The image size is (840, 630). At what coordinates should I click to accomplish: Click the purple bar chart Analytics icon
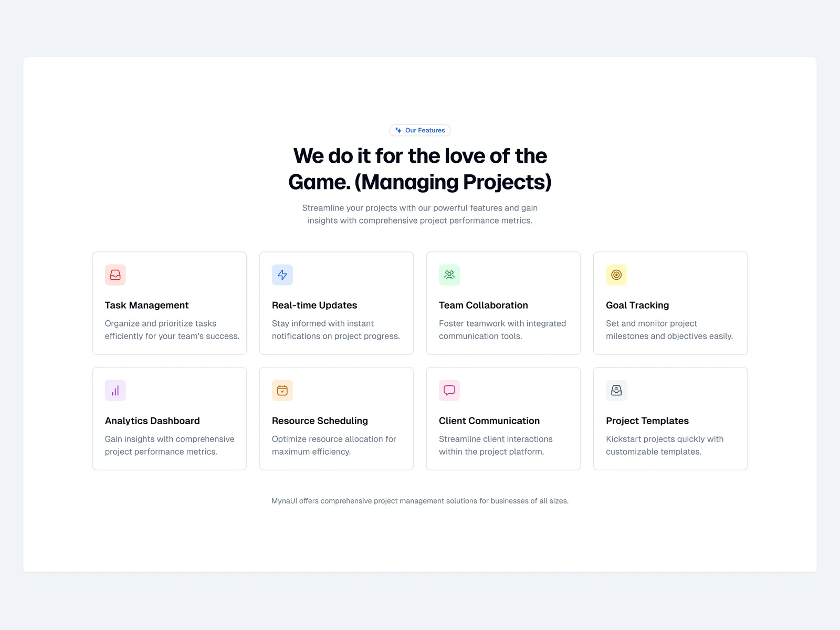(115, 390)
